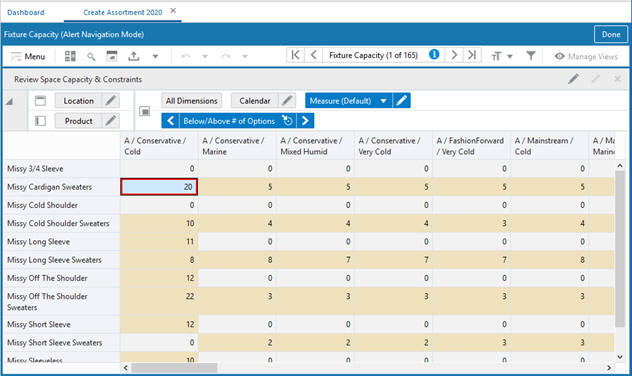
Task: Click the column axis layout icon beside Location
Action: (40, 101)
